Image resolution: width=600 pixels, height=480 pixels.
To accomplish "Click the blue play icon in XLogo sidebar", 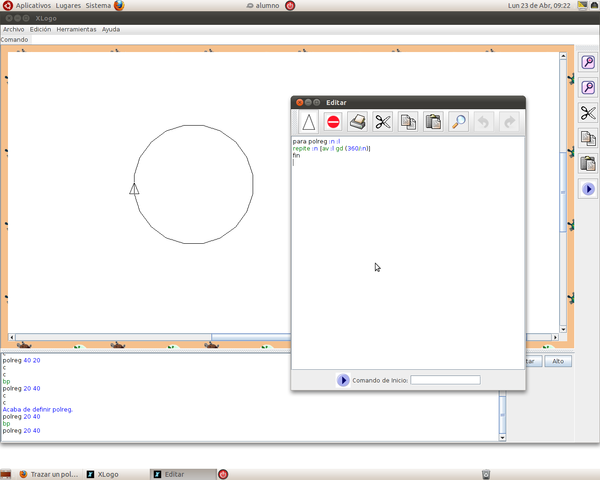I will pos(588,189).
